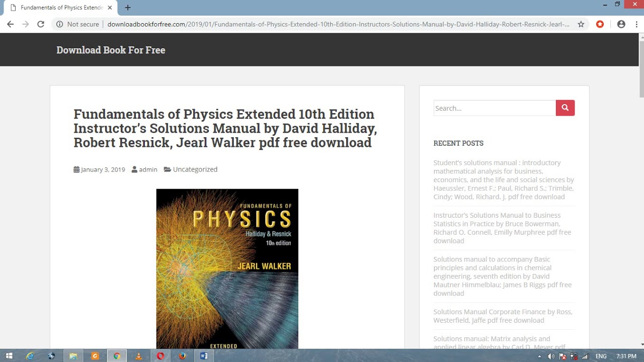644x362 pixels.
Task: Focus the Search... input field
Action: coord(495,108)
